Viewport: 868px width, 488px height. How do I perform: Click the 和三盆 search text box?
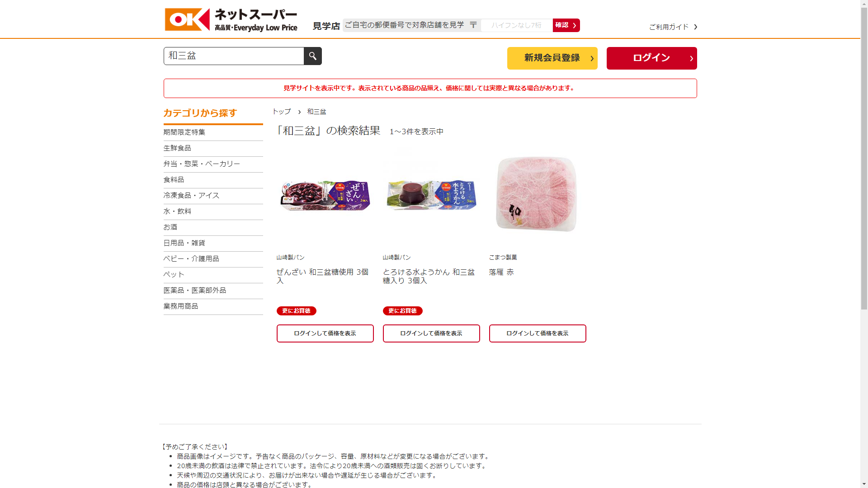(x=234, y=56)
